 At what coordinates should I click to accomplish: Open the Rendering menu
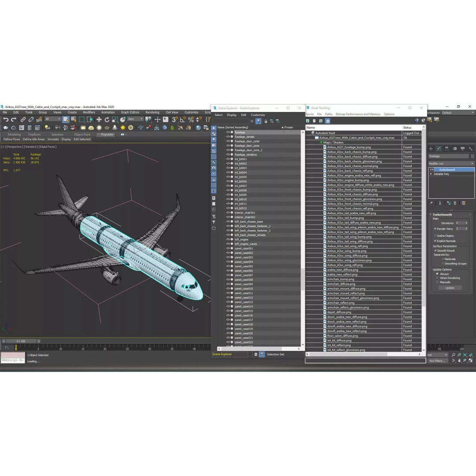[152, 112]
